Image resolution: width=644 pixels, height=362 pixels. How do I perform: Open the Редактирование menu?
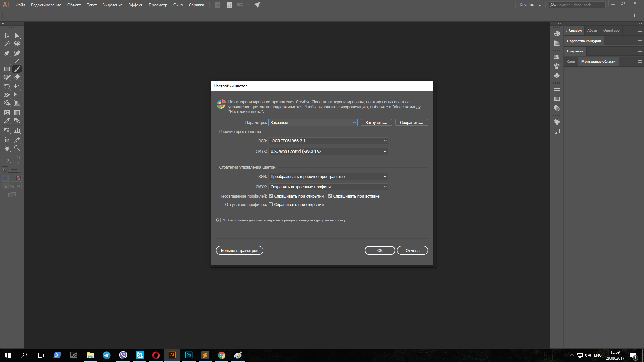[46, 5]
